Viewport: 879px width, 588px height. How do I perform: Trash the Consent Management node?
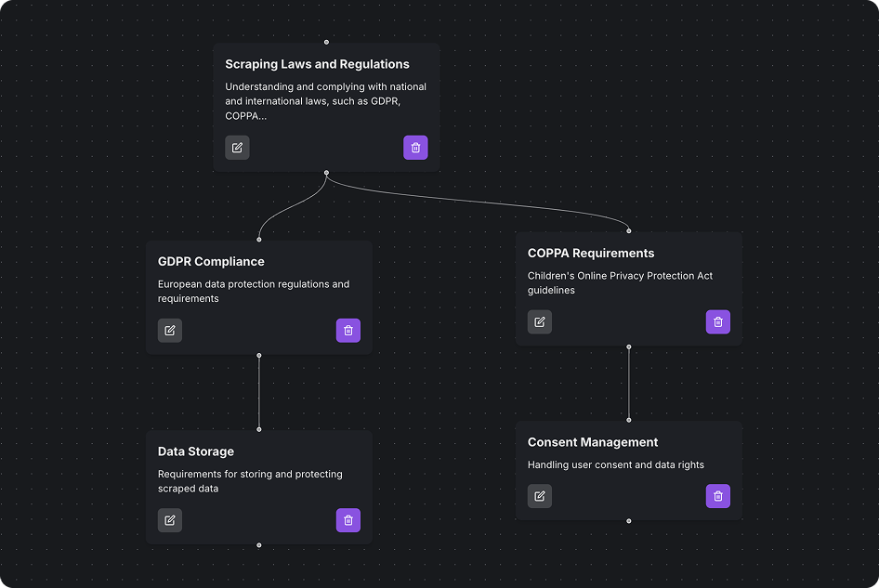(x=717, y=496)
